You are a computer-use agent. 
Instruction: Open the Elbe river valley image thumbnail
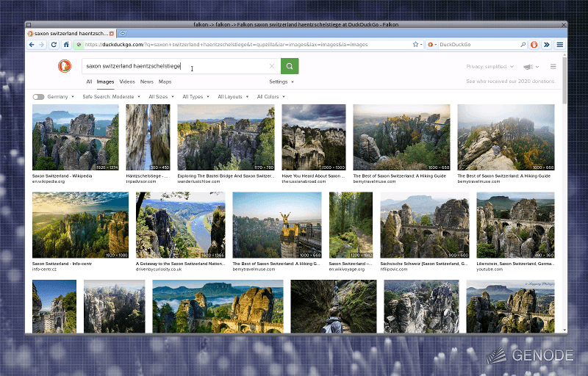(x=180, y=225)
